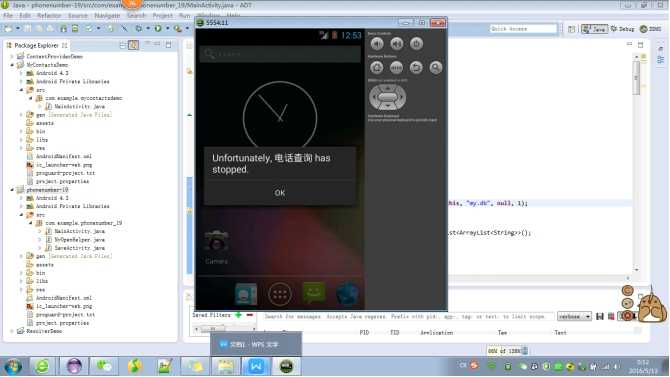Switch to the Debug perspective
The image size is (670, 377).
[x=623, y=29]
